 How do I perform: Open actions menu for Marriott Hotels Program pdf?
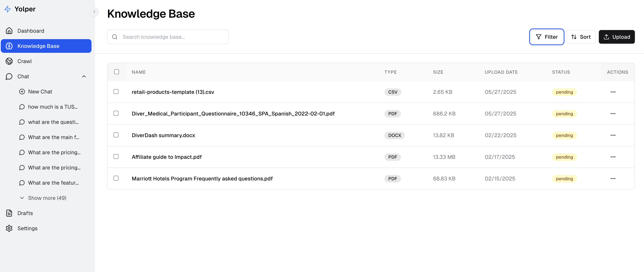tap(613, 179)
